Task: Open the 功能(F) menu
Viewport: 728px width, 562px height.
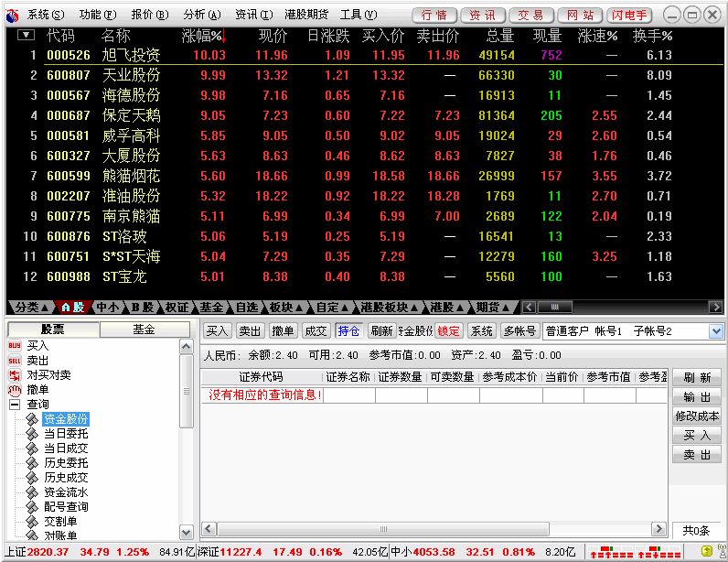Action: click(98, 15)
